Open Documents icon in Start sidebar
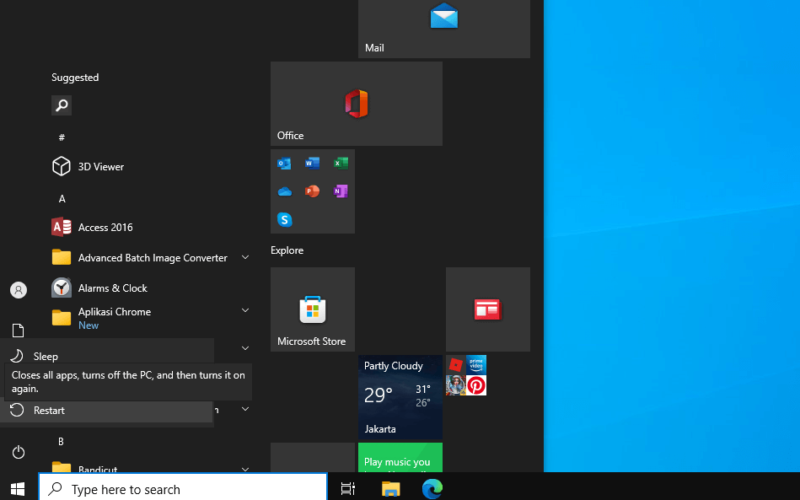Image resolution: width=800 pixels, height=500 pixels. click(18, 330)
